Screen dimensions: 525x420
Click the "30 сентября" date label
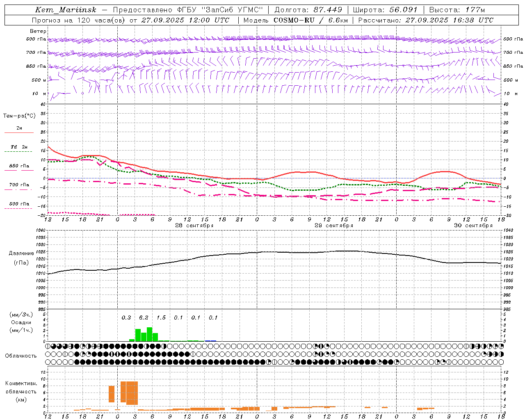(x=473, y=226)
